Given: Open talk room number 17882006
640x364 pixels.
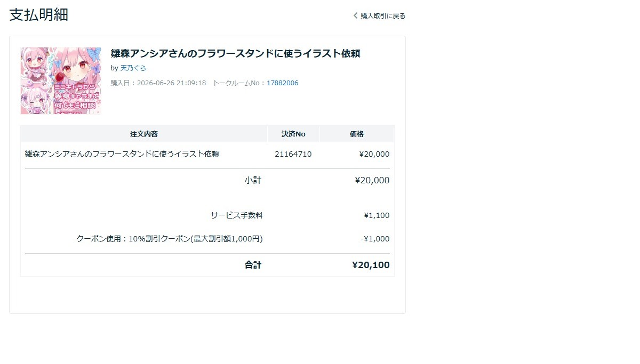Looking at the screenshot, I should pyautogui.click(x=282, y=83).
